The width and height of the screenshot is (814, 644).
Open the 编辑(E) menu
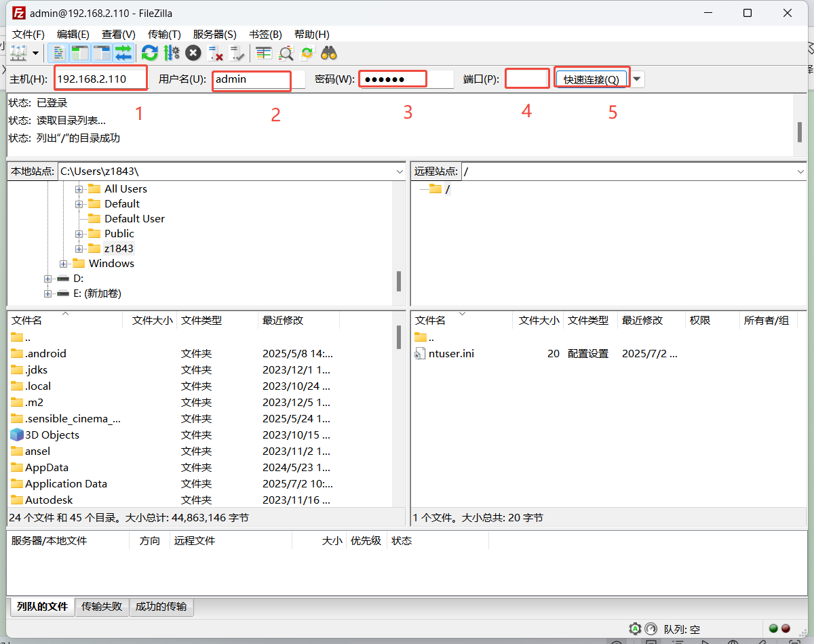click(73, 34)
